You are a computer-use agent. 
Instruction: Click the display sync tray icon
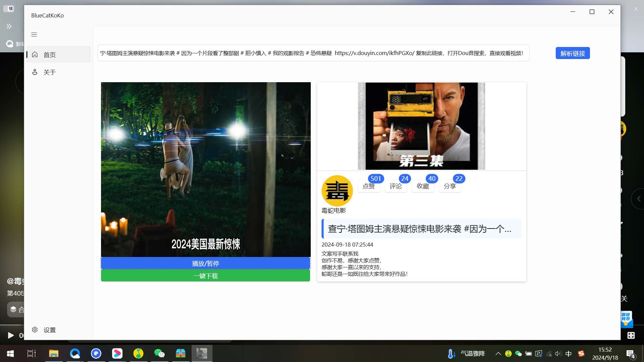click(539, 354)
